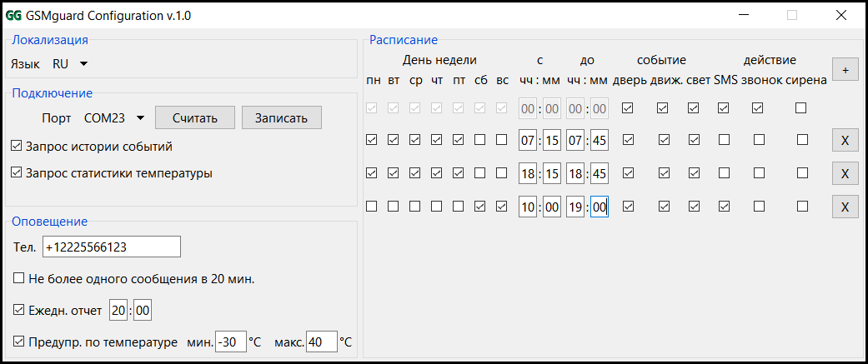Click the 'Записать' button

[281, 117]
